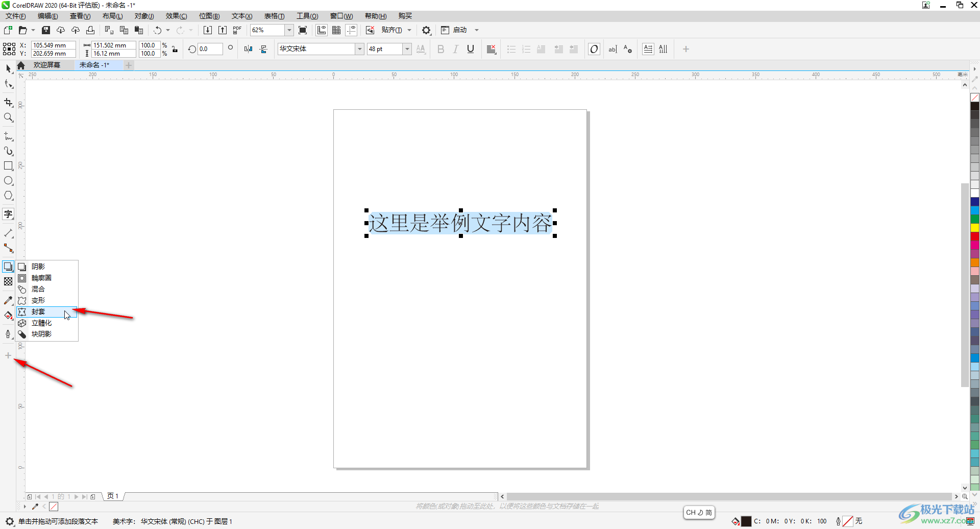The image size is (980, 529).
Task: Expand the Open file arrow dropdown
Action: click(33, 30)
